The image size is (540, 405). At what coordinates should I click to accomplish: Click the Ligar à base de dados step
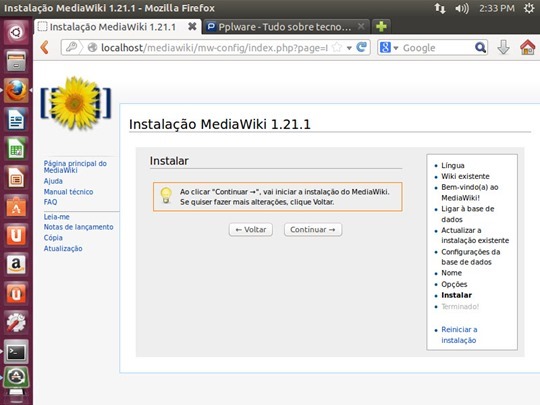(x=468, y=214)
